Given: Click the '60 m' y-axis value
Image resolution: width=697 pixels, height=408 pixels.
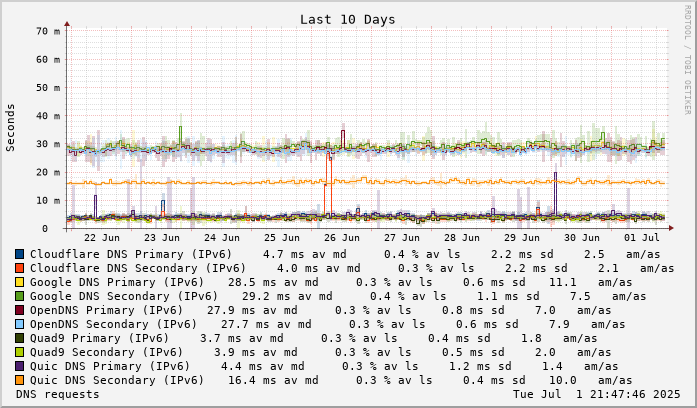Looking at the screenshot, I should pyautogui.click(x=48, y=60).
